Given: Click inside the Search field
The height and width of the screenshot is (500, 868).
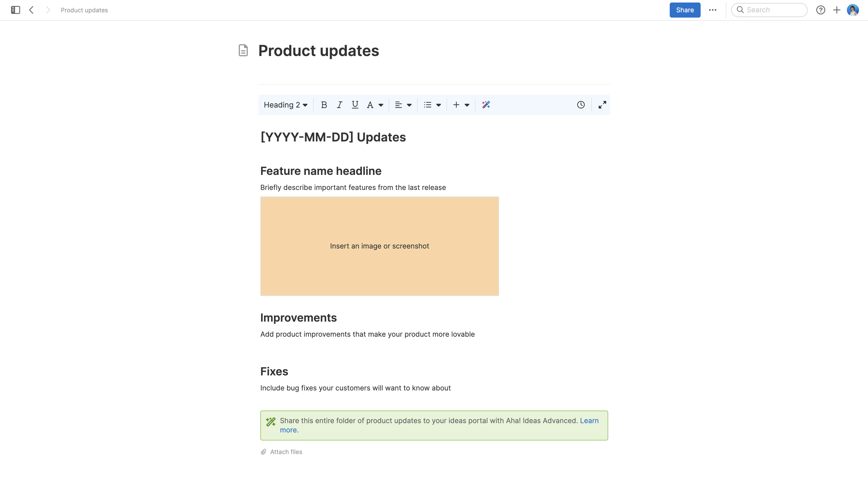Looking at the screenshot, I should coord(769,10).
